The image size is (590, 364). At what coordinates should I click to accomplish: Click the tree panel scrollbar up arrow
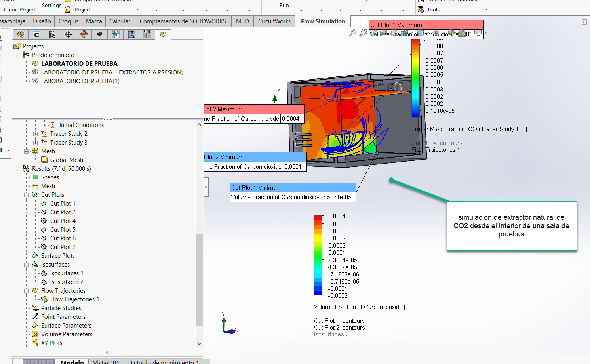click(199, 125)
